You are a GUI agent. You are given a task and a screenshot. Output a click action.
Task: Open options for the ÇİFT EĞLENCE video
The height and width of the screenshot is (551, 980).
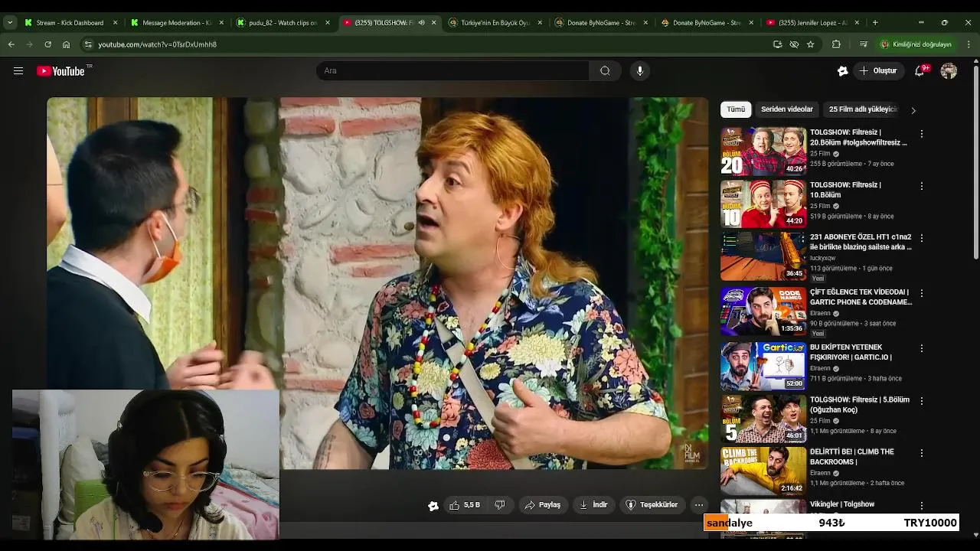(922, 293)
